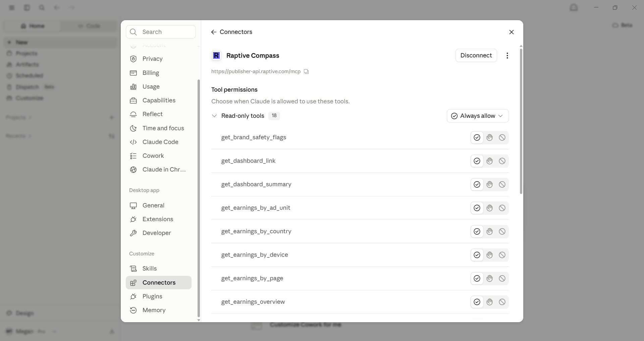Viewport: 644px width, 341px height.
Task: Block the get_dashboard_summary tool
Action: coord(502,185)
